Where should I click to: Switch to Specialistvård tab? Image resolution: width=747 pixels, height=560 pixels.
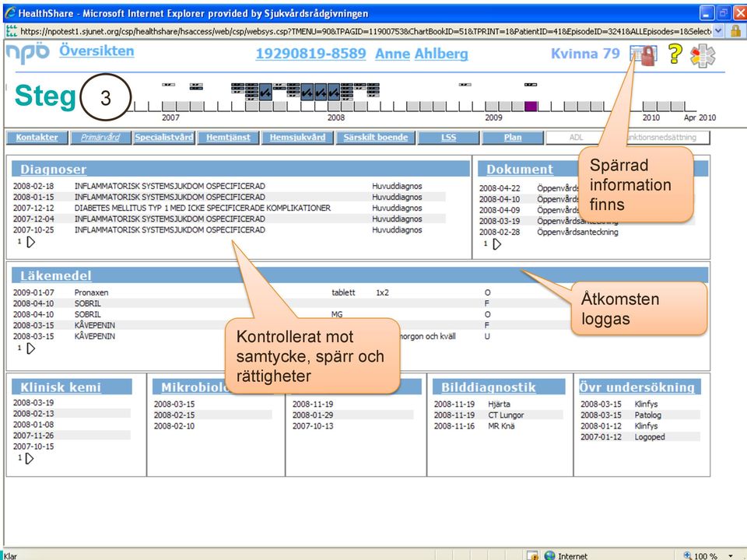click(x=164, y=137)
